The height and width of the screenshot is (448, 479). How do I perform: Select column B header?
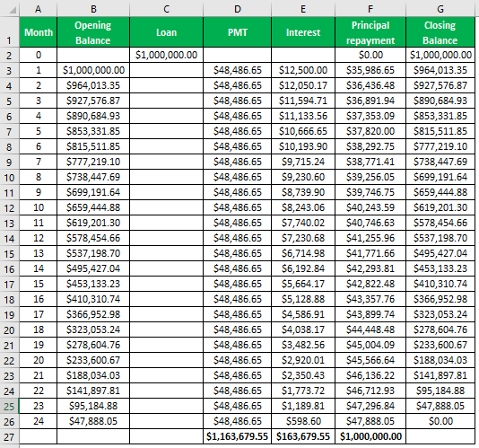(93, 9)
